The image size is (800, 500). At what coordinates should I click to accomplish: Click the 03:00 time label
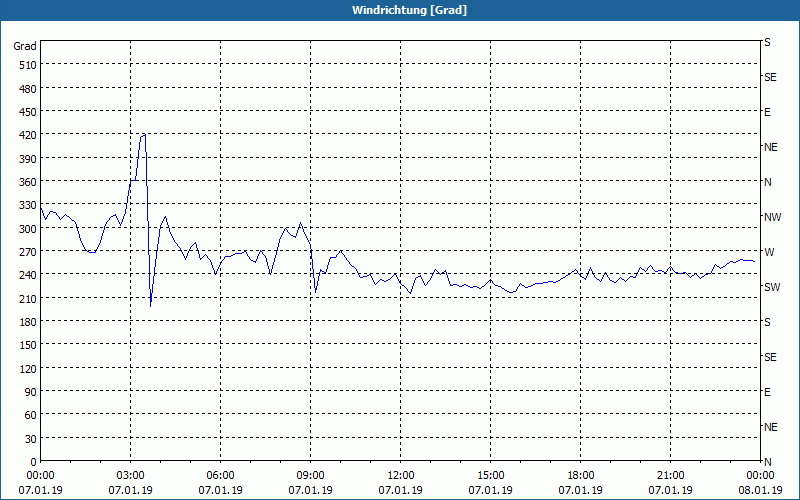coord(131,476)
